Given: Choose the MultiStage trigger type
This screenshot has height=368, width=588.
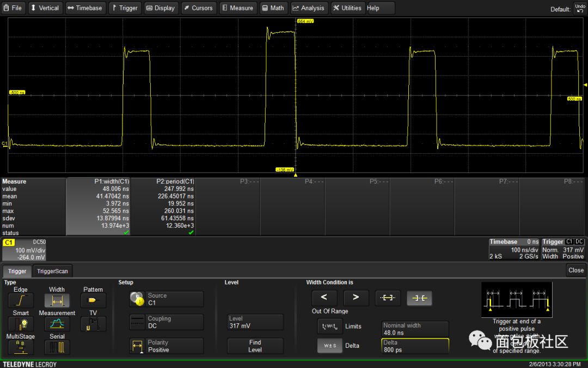Looking at the screenshot, I should coord(21,347).
